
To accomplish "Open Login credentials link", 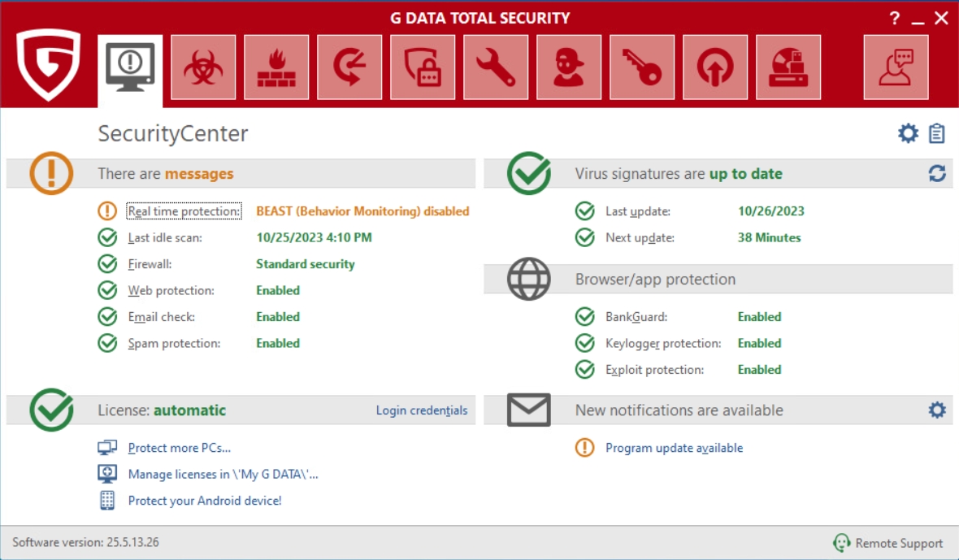I will (422, 410).
